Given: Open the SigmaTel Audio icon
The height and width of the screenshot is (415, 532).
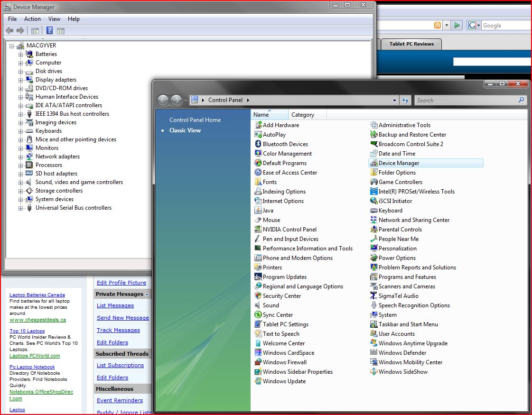Looking at the screenshot, I should [x=374, y=296].
